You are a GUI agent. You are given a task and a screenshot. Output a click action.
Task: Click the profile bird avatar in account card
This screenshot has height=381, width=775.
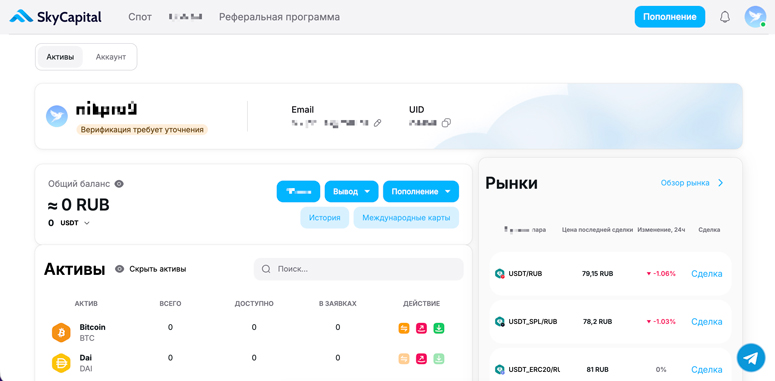coord(57,117)
